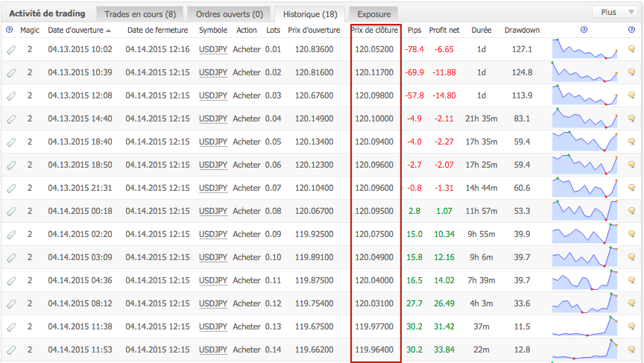This screenshot has width=644, height=363.
Task: Click the paperclip icon for the 04.14.2015 11:53 trade
Action: (x=10, y=350)
